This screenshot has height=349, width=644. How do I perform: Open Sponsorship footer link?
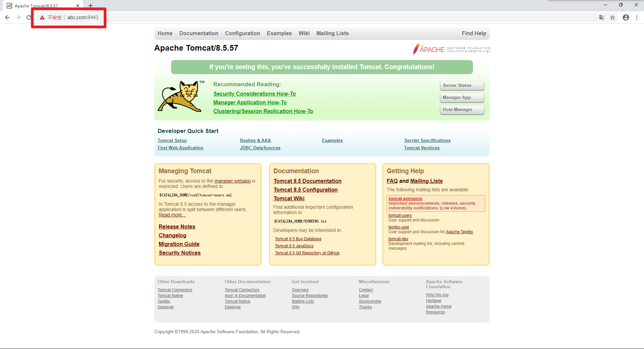[x=370, y=301]
